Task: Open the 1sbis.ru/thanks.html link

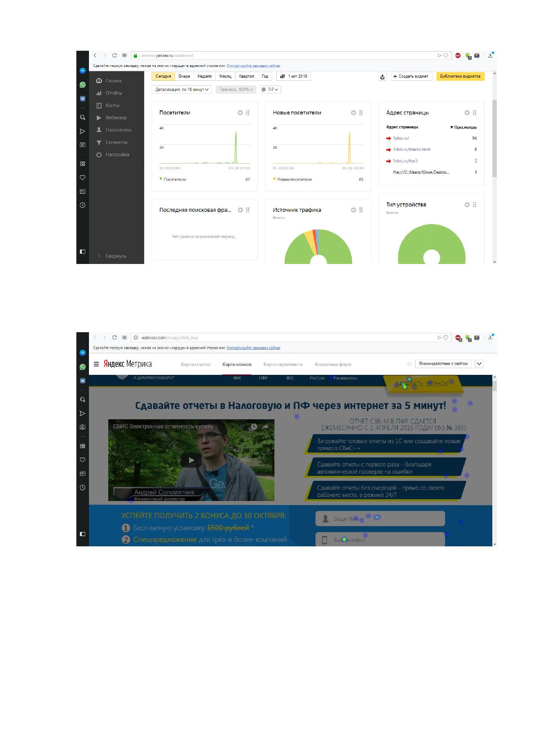Action: point(411,149)
